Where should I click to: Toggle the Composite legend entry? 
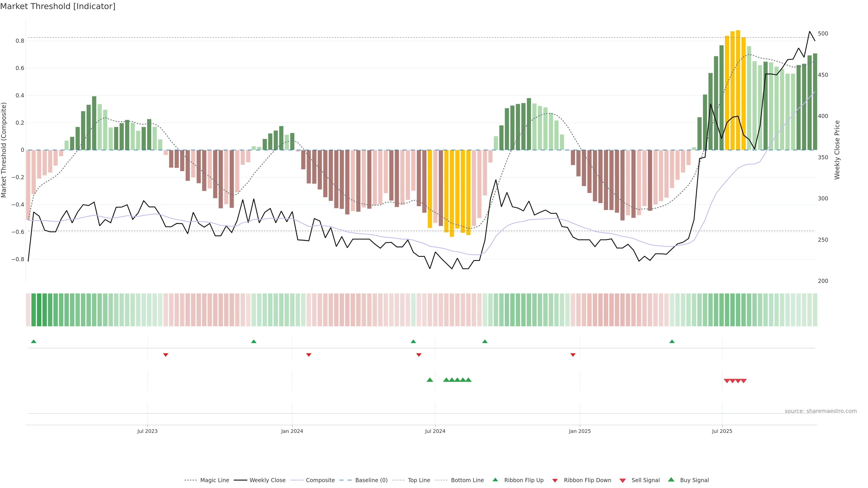pos(320,480)
